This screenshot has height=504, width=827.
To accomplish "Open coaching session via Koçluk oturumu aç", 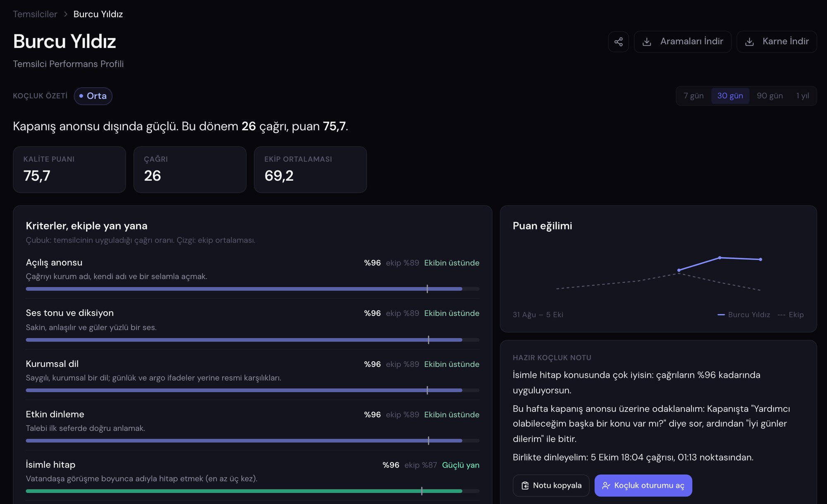I will (643, 485).
